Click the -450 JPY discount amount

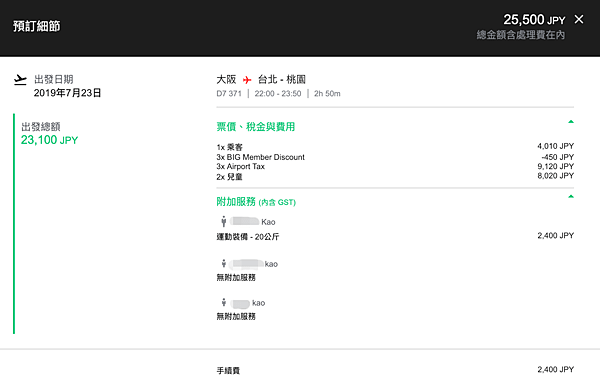tap(558, 157)
